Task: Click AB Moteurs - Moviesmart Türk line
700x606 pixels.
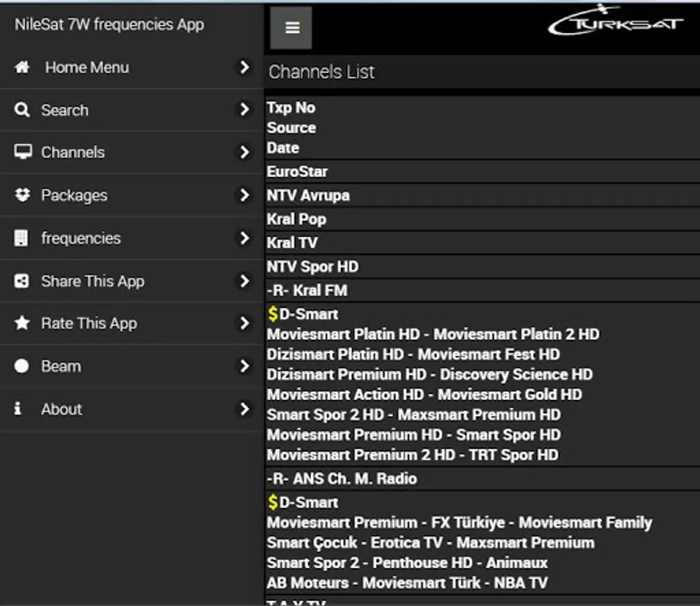Action: pos(407,583)
